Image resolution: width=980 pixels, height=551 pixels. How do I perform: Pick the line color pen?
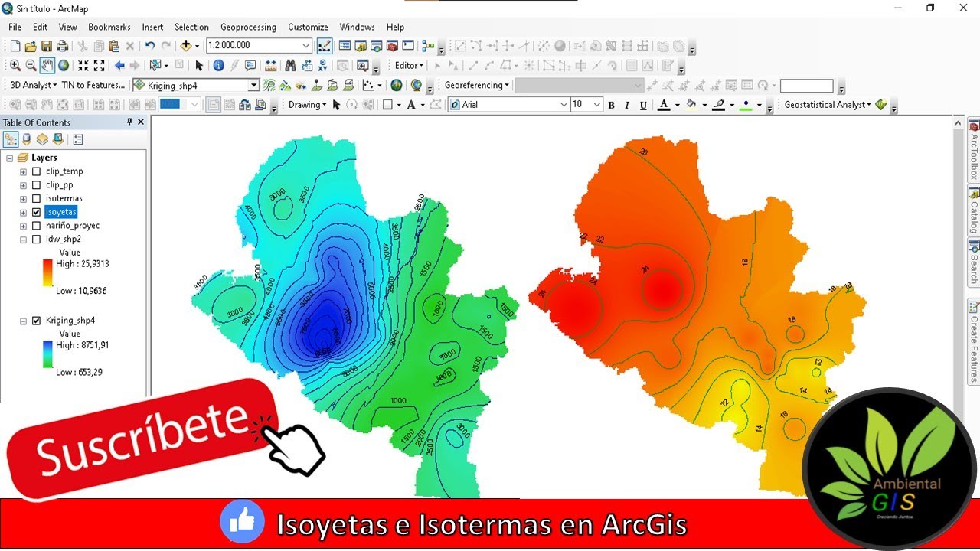point(718,105)
